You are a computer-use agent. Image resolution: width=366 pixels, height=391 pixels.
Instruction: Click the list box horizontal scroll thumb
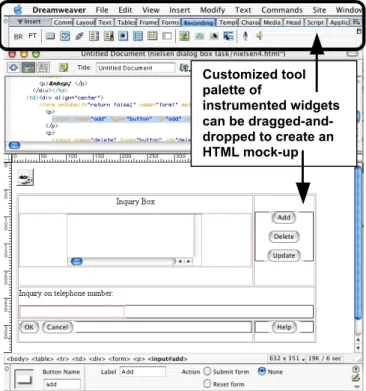point(77,261)
